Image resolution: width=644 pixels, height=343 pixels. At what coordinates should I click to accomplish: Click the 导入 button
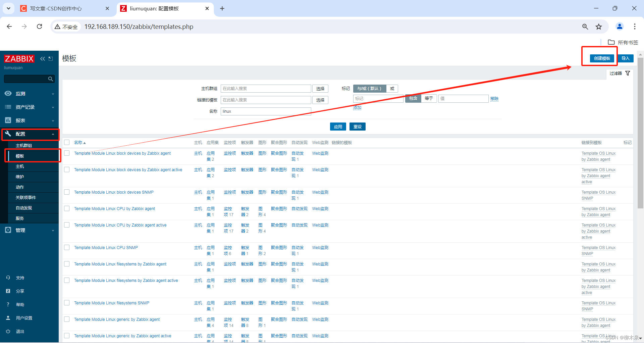coord(626,58)
